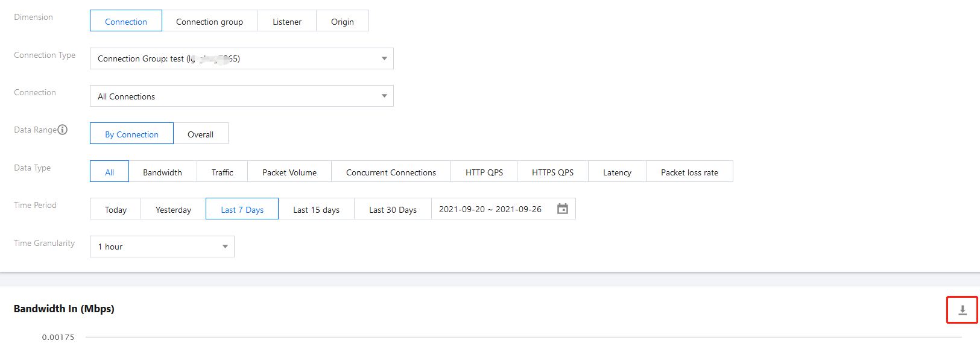Click the Data Range info icon
This screenshot has width=980, height=349.
[x=63, y=130]
